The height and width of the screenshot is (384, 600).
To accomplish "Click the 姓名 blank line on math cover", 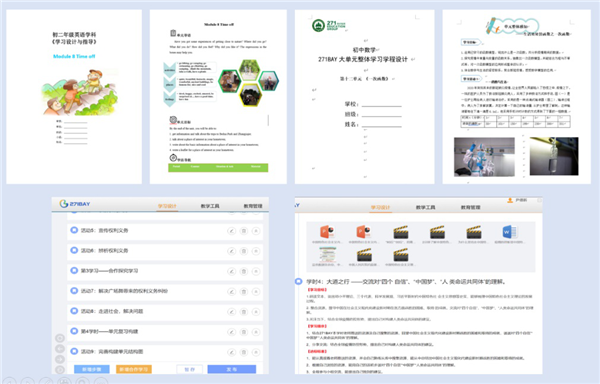I will click(x=382, y=125).
